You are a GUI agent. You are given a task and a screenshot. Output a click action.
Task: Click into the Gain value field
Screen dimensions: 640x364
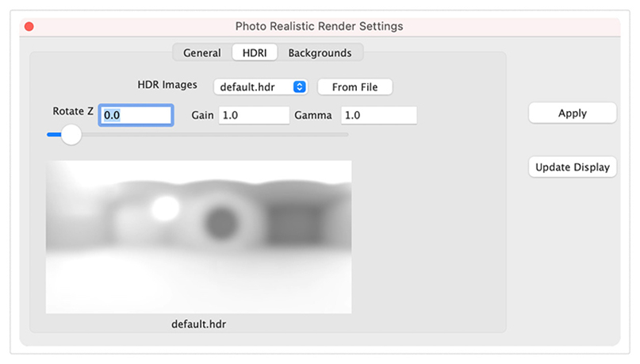(x=254, y=115)
